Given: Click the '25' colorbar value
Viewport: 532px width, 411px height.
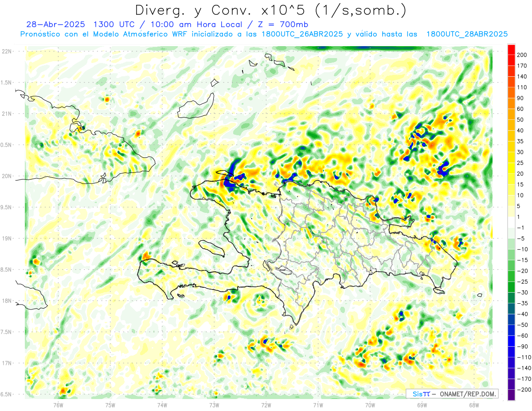Looking at the screenshot, I should tap(520, 163).
